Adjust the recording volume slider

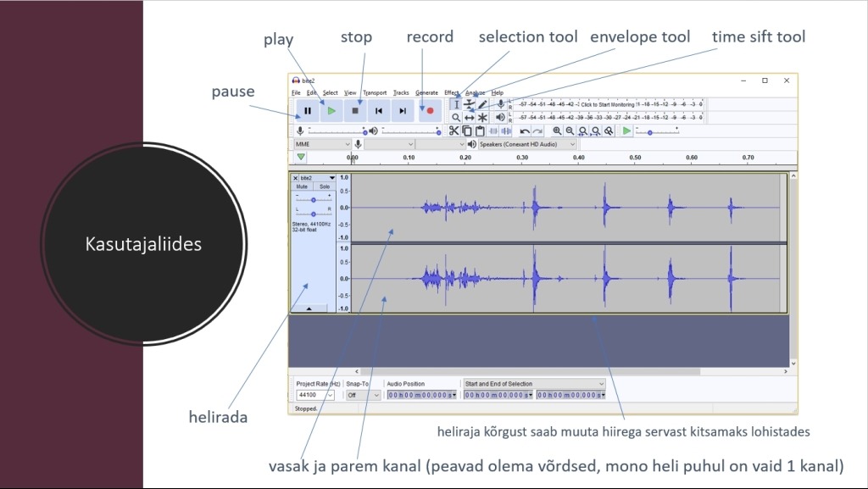[x=337, y=131]
